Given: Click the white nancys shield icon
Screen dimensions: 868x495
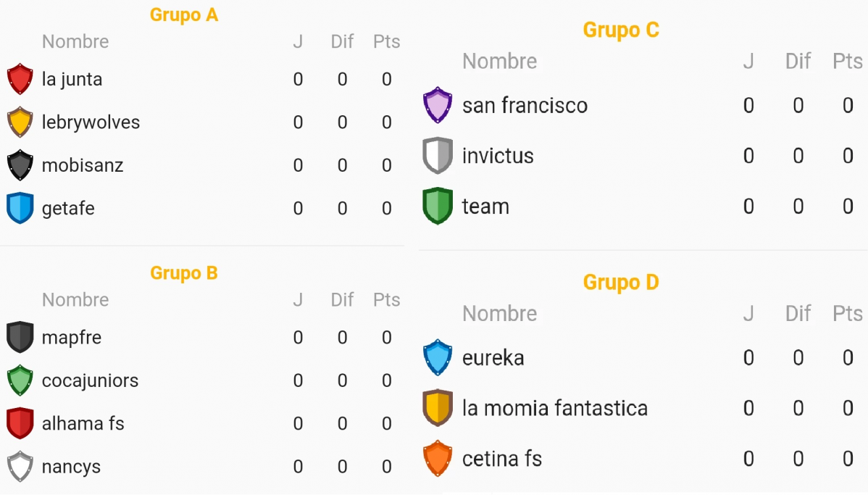Looking at the screenshot, I should (x=20, y=466).
